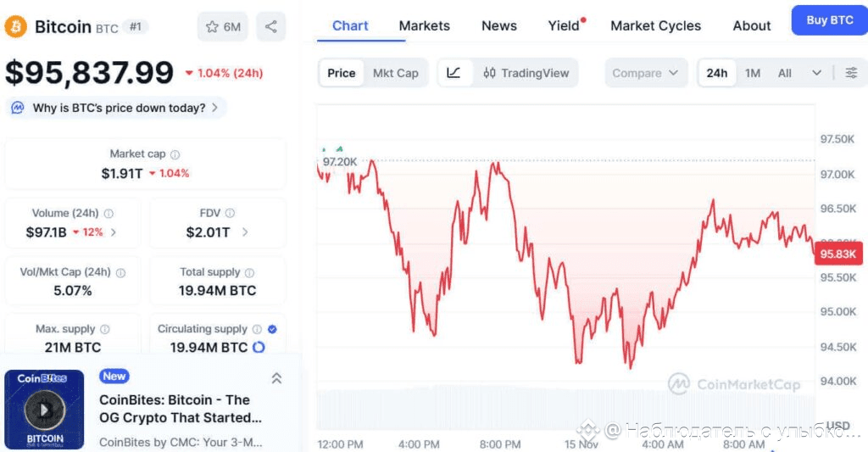Click the orange Bitcoin logo
Viewport: 868px width, 452px height.
pos(16,27)
